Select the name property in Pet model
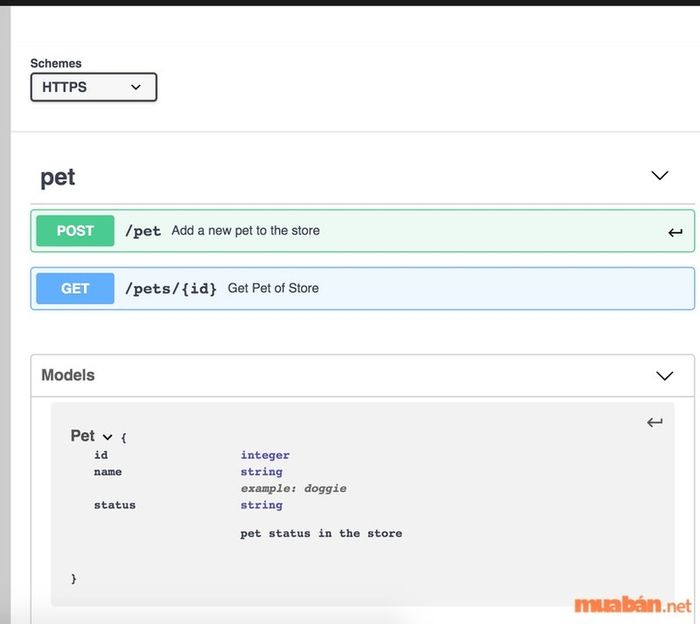 coord(108,472)
